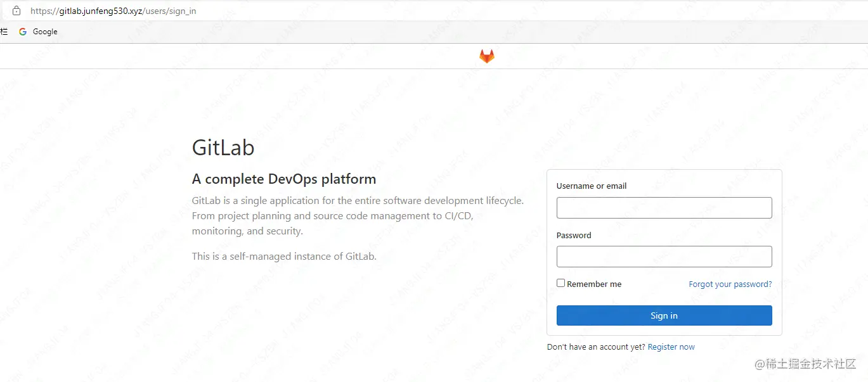Select the URL in the address bar
Viewport: 868px width, 382px height.
click(x=113, y=11)
